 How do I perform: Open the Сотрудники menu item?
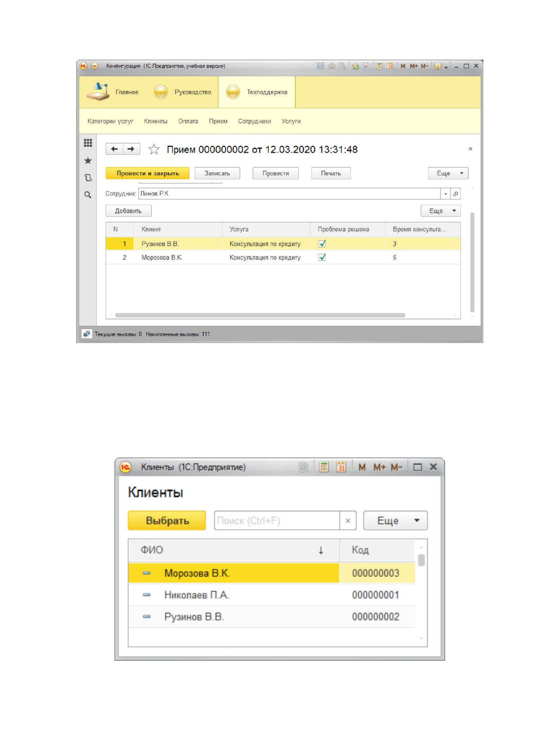pyautogui.click(x=254, y=121)
